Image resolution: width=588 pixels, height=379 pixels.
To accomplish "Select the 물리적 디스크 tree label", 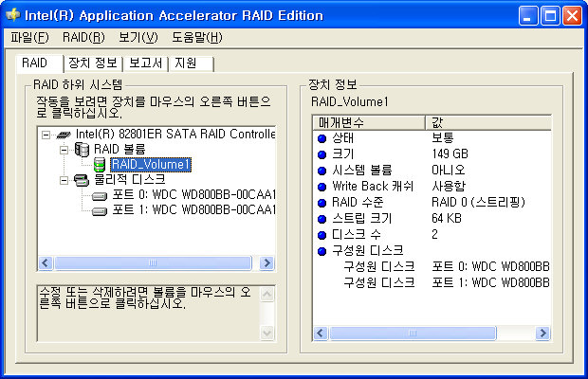I will [x=129, y=180].
